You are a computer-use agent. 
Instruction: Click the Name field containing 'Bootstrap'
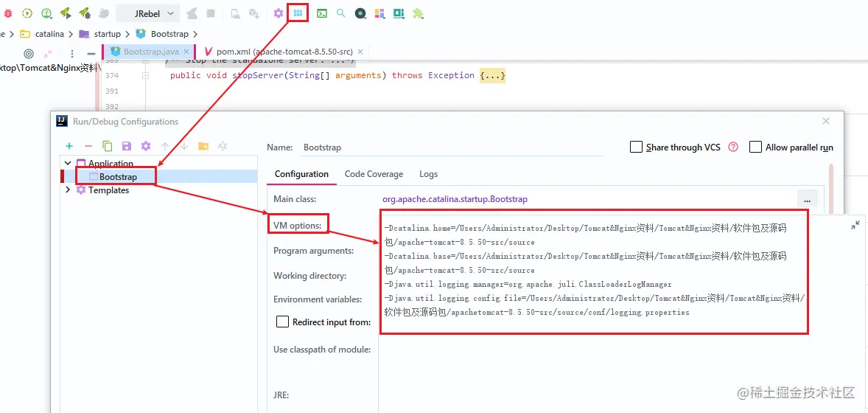point(453,147)
